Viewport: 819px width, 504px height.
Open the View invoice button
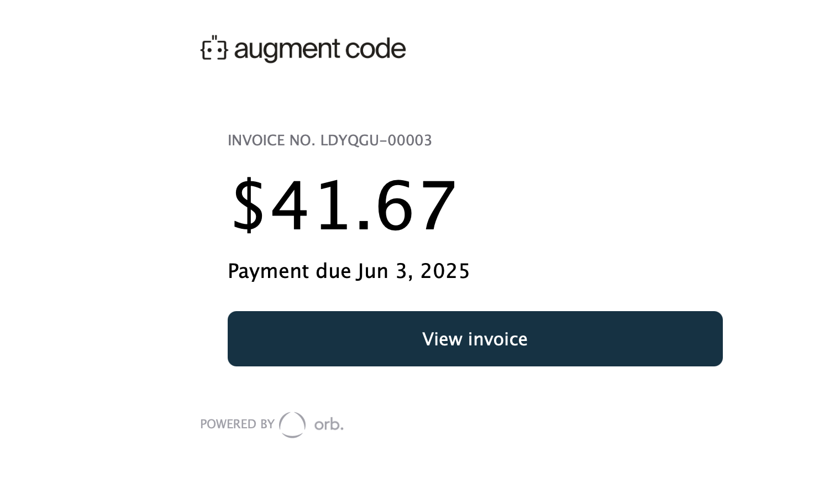475,339
